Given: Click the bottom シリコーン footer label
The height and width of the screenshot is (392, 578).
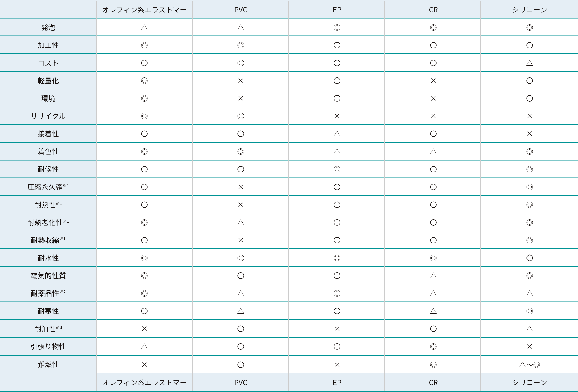Looking at the screenshot, I should click(530, 382).
